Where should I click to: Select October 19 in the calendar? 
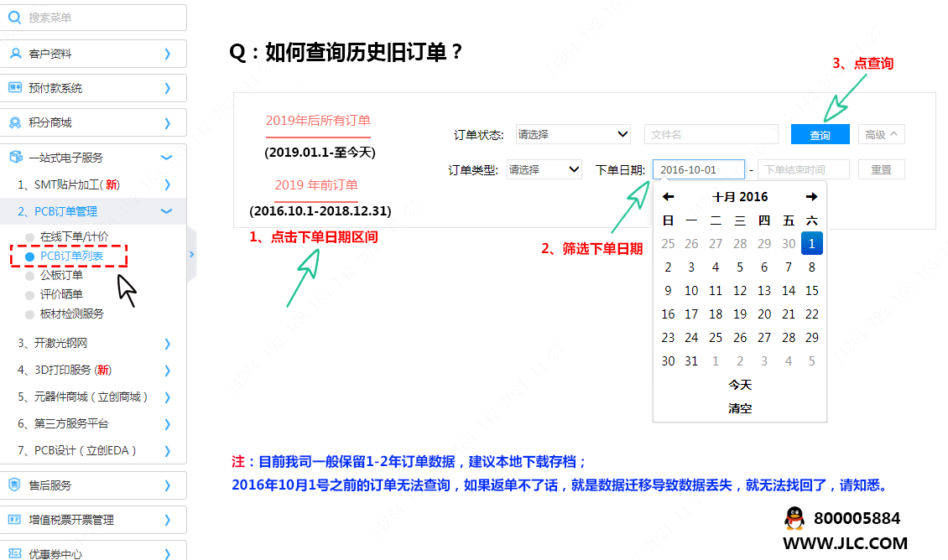click(x=740, y=314)
